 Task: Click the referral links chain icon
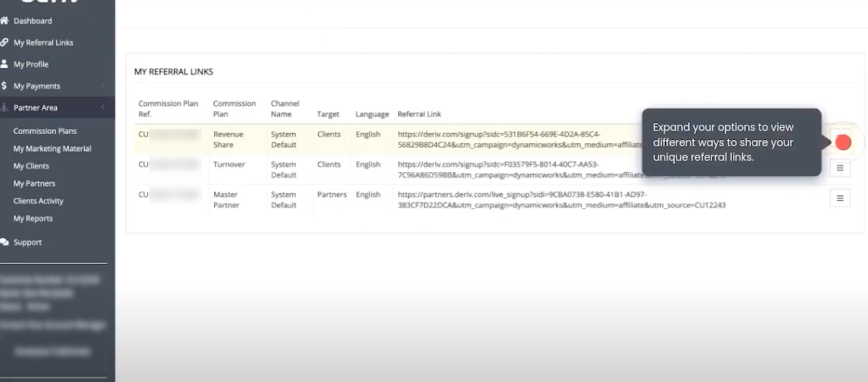(x=4, y=42)
